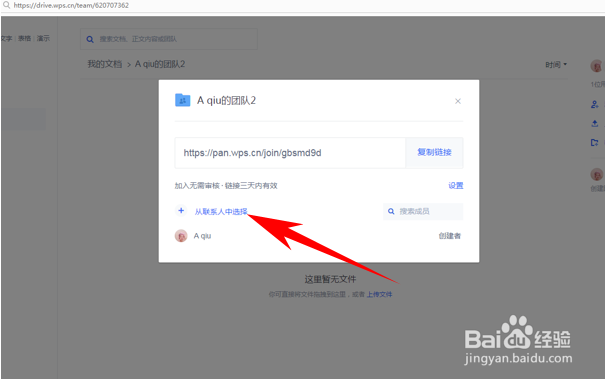Click the 加入无需审核 link validity note
Image resolution: width=605 pixels, height=379 pixels.
(x=226, y=186)
